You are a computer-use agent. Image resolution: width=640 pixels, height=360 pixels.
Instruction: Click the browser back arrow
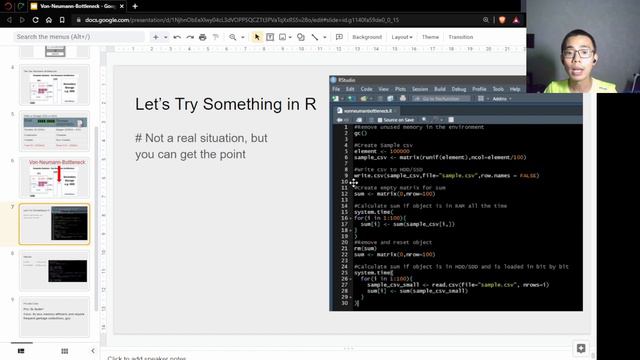tap(9, 20)
